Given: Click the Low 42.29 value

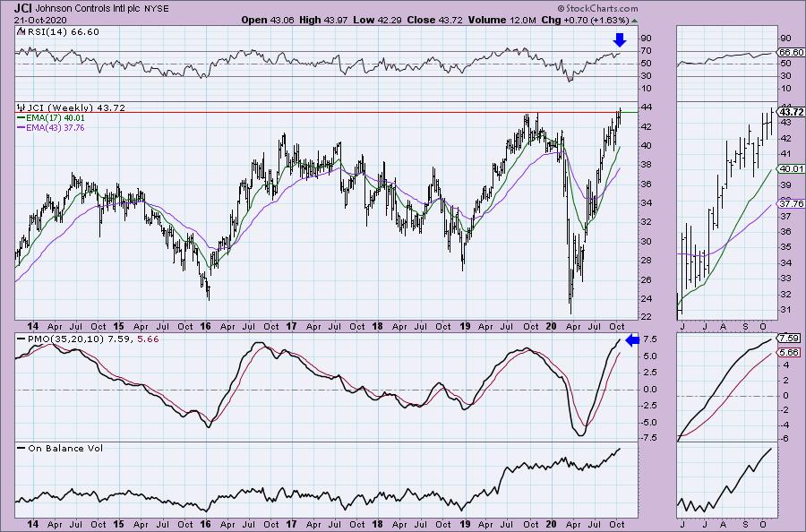Looking at the screenshot, I should (x=377, y=20).
